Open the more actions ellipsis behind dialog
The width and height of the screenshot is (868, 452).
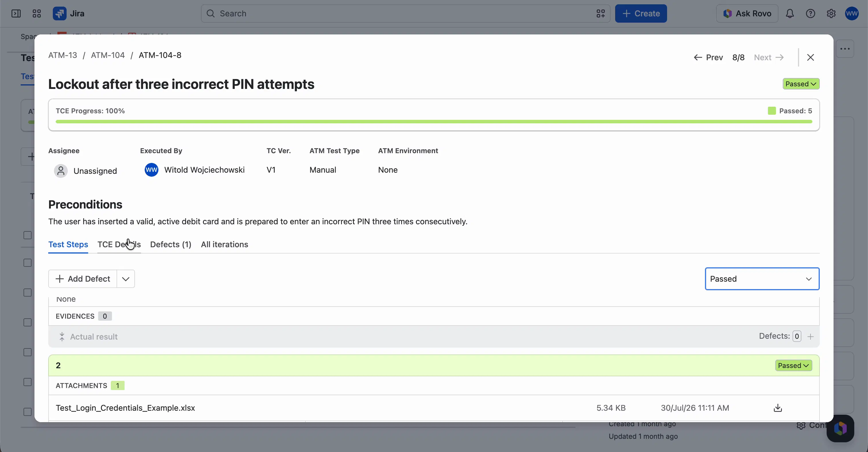[x=845, y=49]
